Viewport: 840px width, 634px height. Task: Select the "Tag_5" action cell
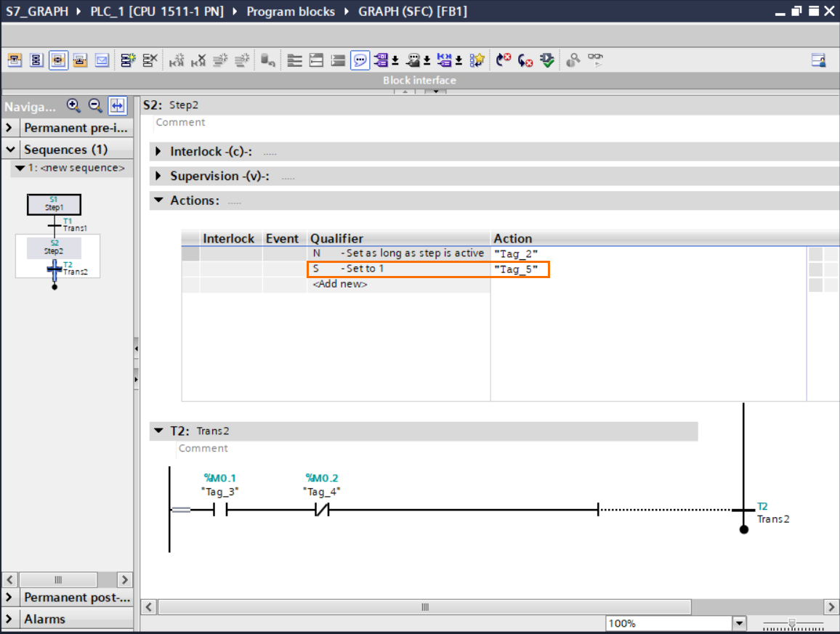(648, 269)
